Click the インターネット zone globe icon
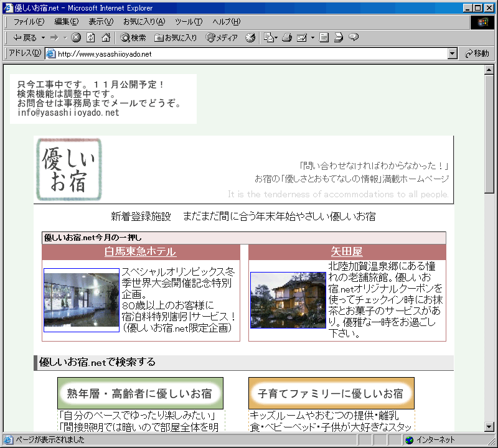The image size is (498, 448). [410, 440]
